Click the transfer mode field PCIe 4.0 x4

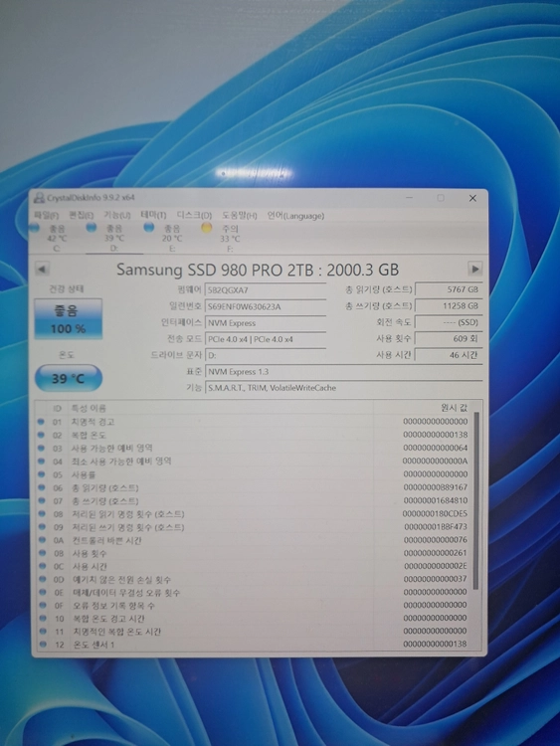[266, 339]
